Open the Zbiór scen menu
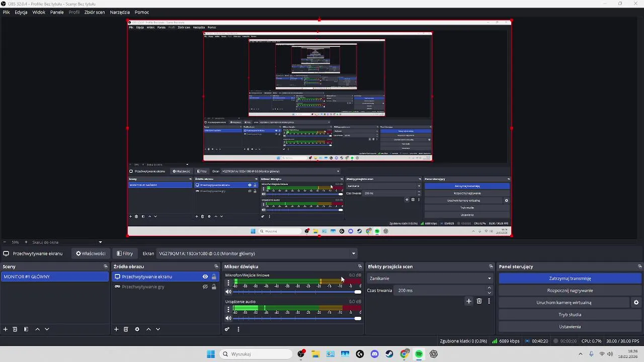The image size is (644, 362). 95,12
